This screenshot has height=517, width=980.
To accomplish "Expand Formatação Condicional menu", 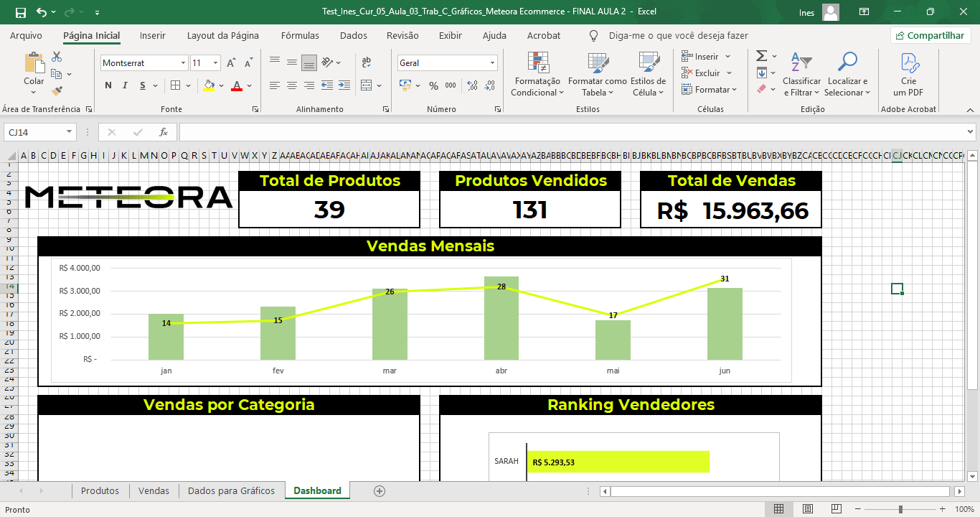I will pos(536,75).
